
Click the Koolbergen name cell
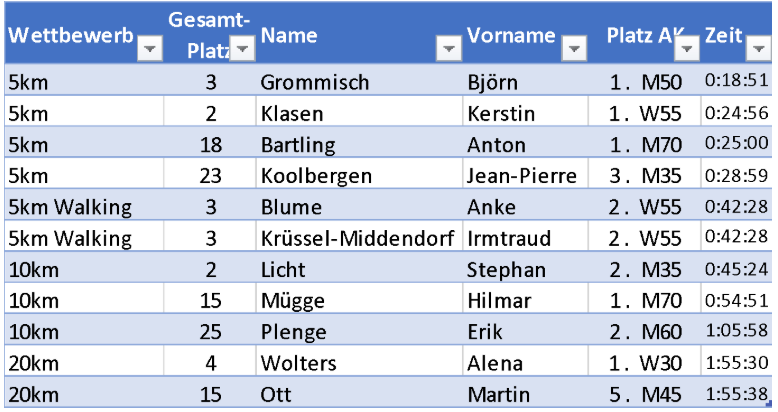[x=316, y=176]
